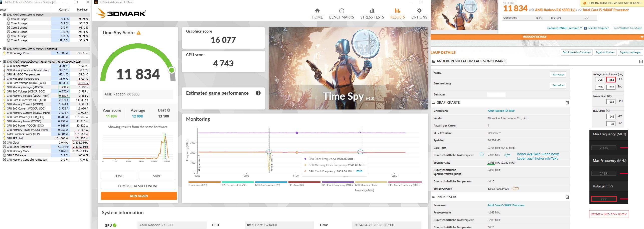This screenshot has height=229, width=644.
Task: Click the Power Limit GPU field showing 132
Action: (x=611, y=102)
